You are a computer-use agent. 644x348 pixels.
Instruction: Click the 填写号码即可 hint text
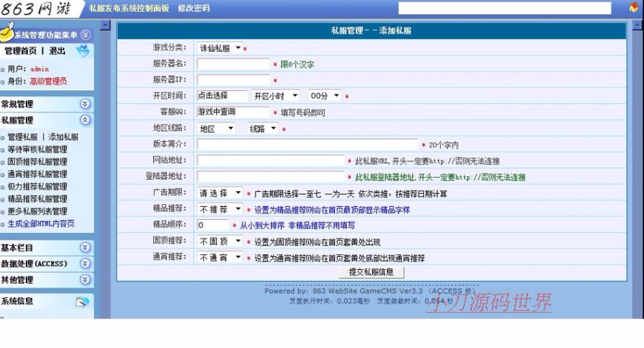click(303, 112)
